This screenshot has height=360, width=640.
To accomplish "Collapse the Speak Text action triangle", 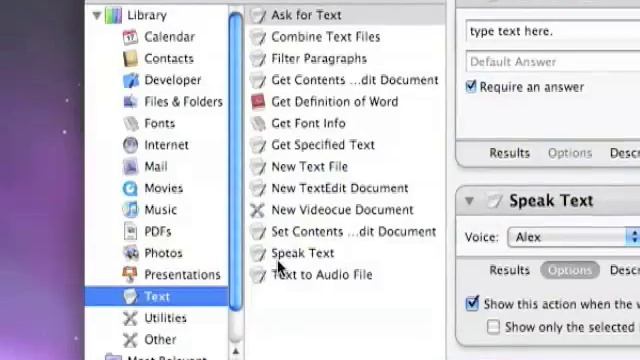I will (x=469, y=200).
